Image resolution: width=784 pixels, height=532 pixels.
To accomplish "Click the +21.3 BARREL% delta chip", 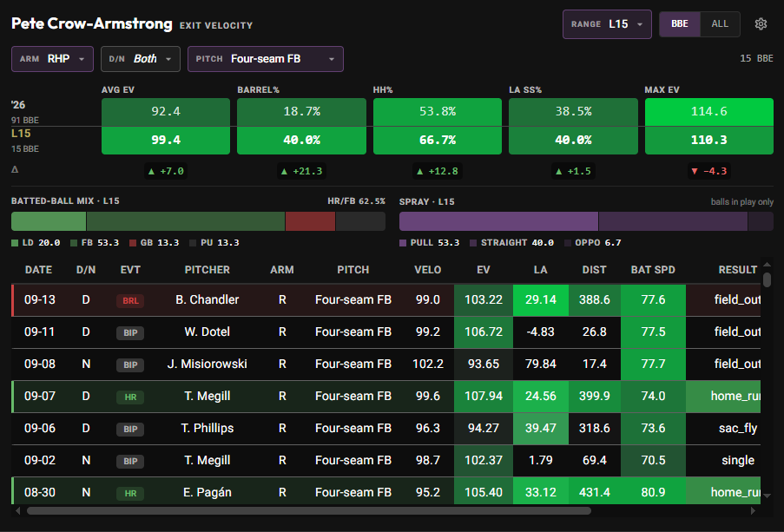I will pyautogui.click(x=301, y=172).
